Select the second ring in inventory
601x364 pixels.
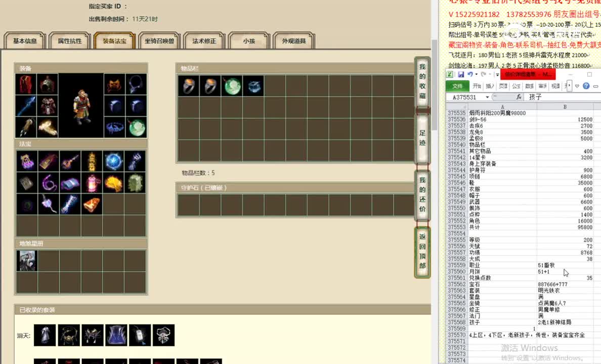(x=210, y=86)
